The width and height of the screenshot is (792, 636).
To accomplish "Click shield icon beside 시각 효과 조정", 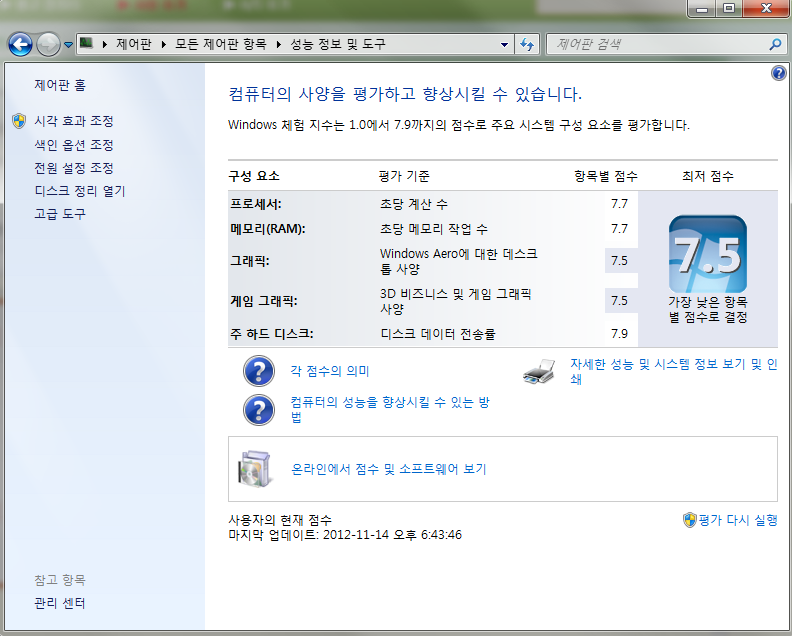I will pyautogui.click(x=19, y=121).
